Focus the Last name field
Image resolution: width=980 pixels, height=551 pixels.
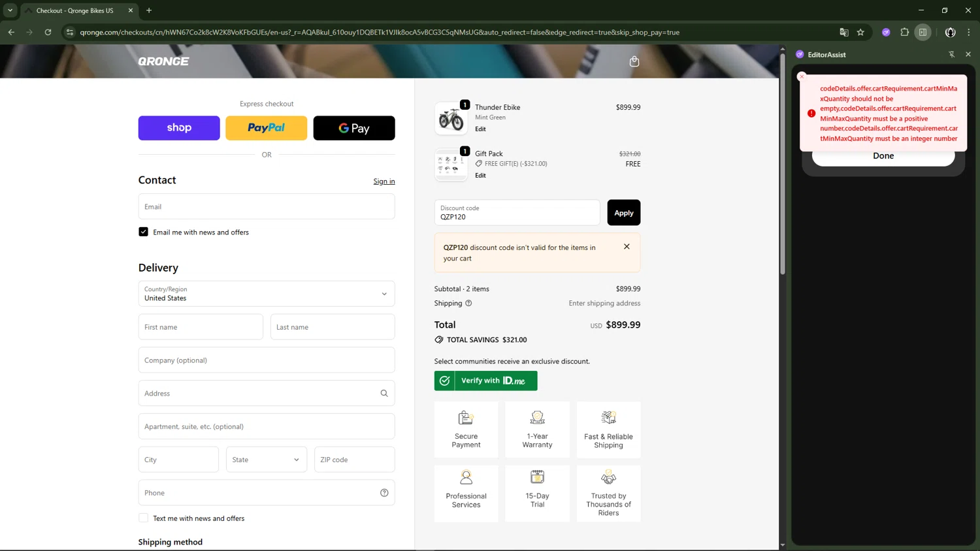point(333,327)
